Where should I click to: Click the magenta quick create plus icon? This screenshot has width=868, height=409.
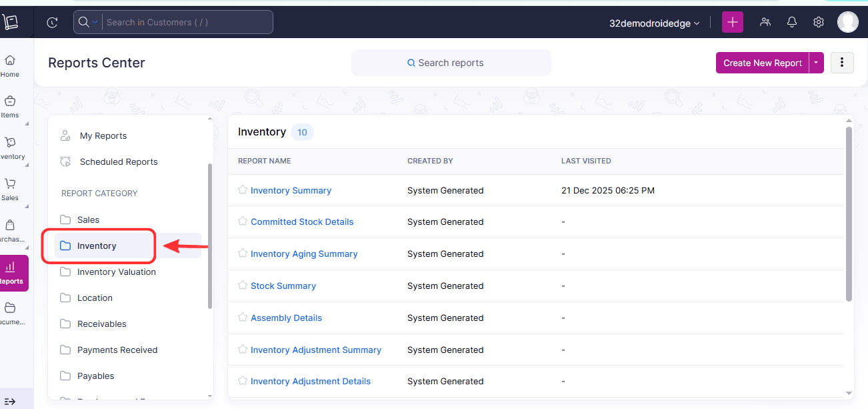(x=732, y=22)
